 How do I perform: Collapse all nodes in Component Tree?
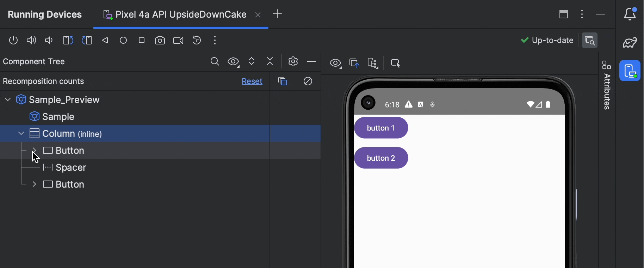(x=270, y=61)
